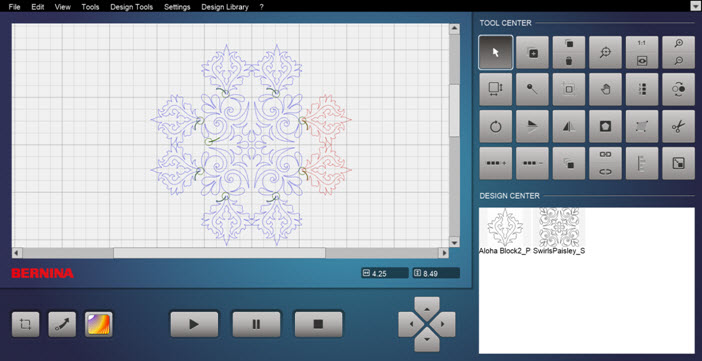The width and height of the screenshot is (702, 361).
Task: Toggle the color gradient display button
Action: pos(99,324)
